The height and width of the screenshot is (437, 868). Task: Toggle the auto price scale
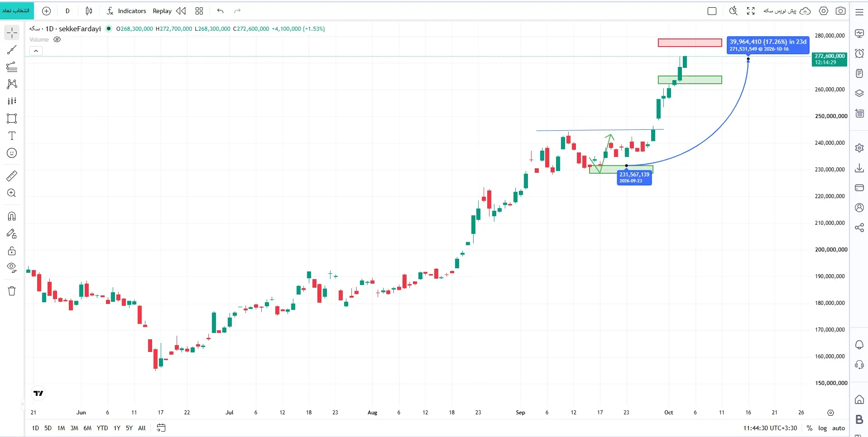click(839, 428)
